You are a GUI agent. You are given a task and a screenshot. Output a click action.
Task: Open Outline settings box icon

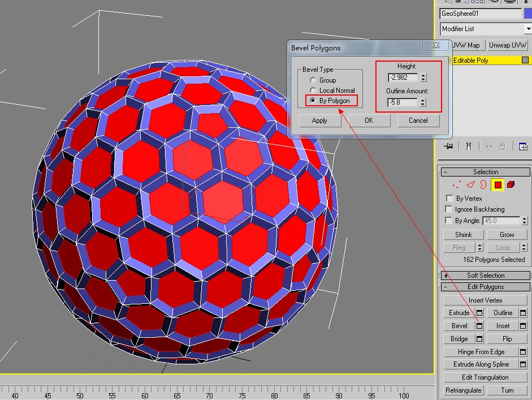(x=523, y=313)
